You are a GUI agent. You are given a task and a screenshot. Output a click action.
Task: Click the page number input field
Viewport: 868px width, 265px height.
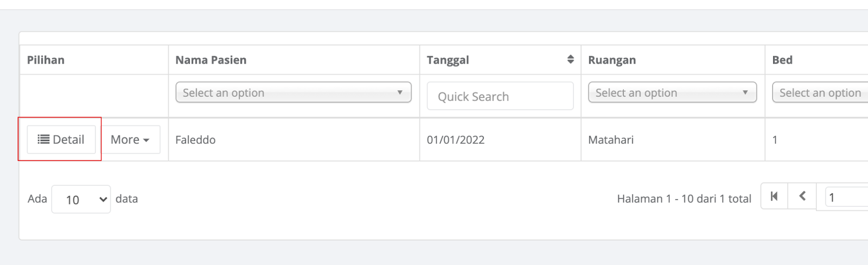(846, 198)
